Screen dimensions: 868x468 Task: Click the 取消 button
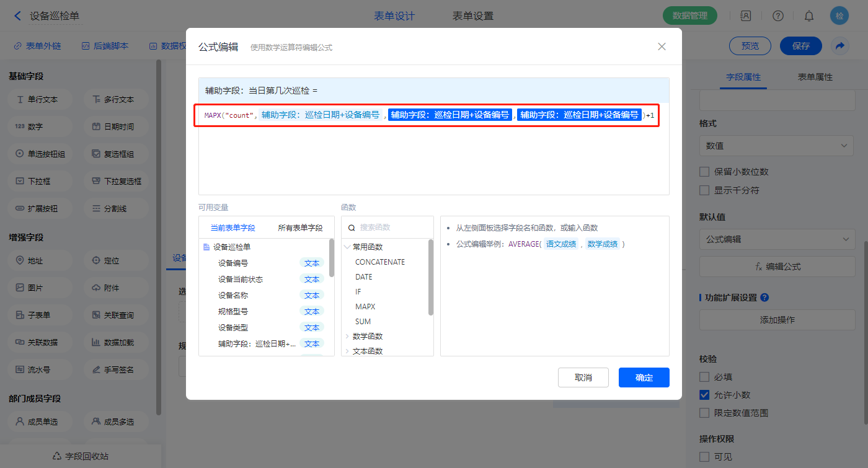click(x=583, y=377)
